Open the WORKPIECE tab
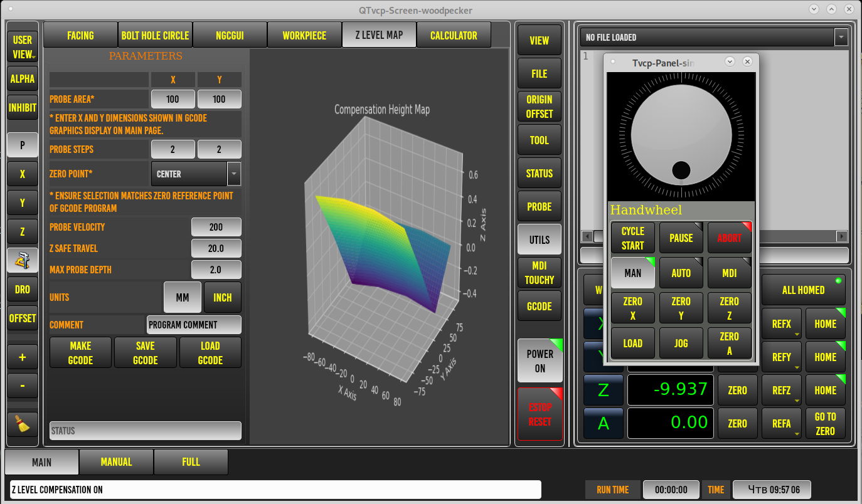 [304, 35]
